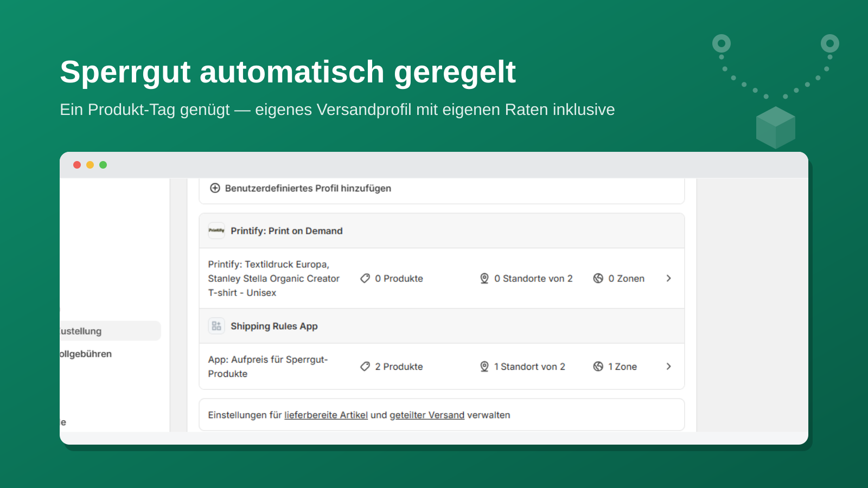
Task: Click the plus circle icon to add profile
Action: coord(215,188)
